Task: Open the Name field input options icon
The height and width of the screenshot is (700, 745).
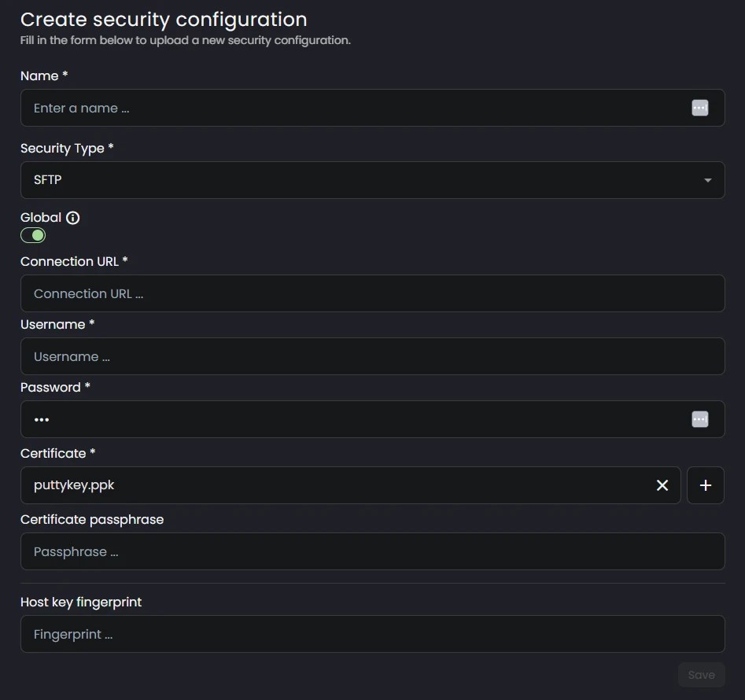Action: pos(699,108)
